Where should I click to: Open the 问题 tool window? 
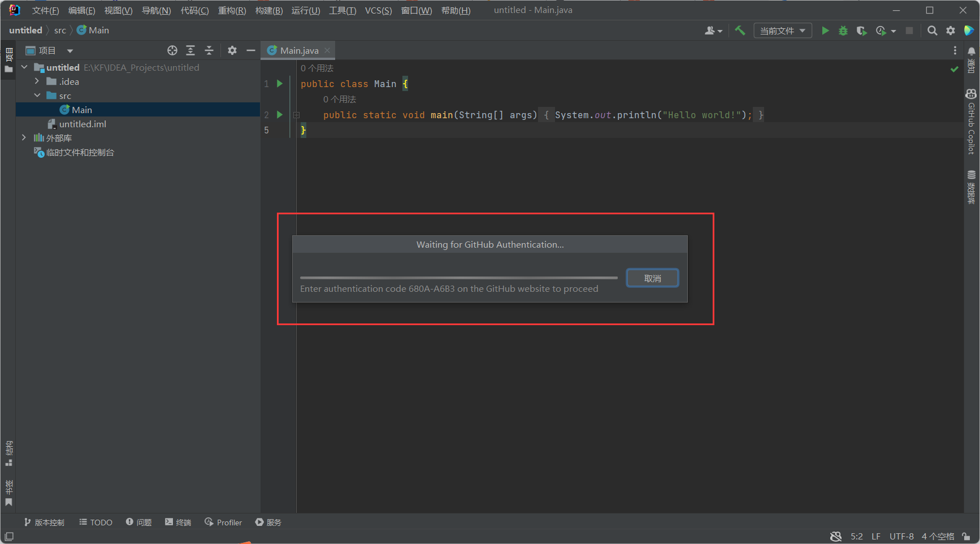pyautogui.click(x=138, y=522)
